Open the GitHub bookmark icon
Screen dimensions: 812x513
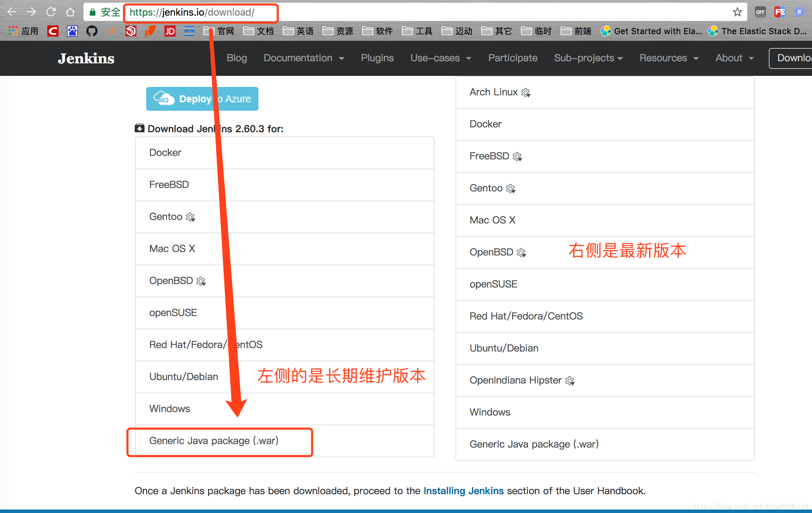[x=92, y=31]
